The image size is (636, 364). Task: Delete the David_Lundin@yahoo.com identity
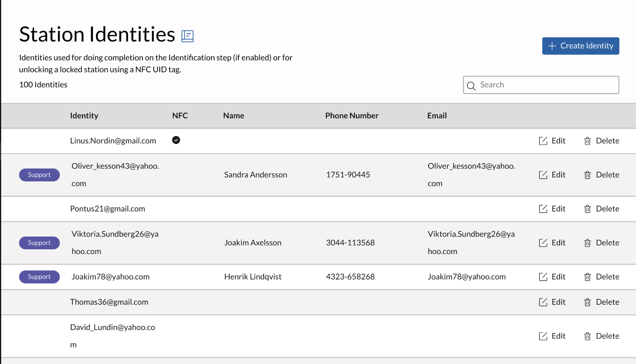pos(601,336)
